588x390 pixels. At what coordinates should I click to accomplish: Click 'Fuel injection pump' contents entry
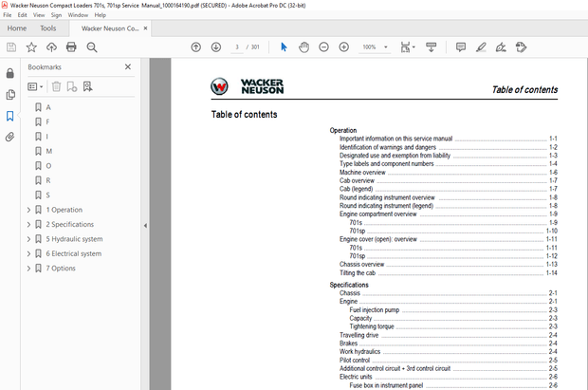pos(375,310)
